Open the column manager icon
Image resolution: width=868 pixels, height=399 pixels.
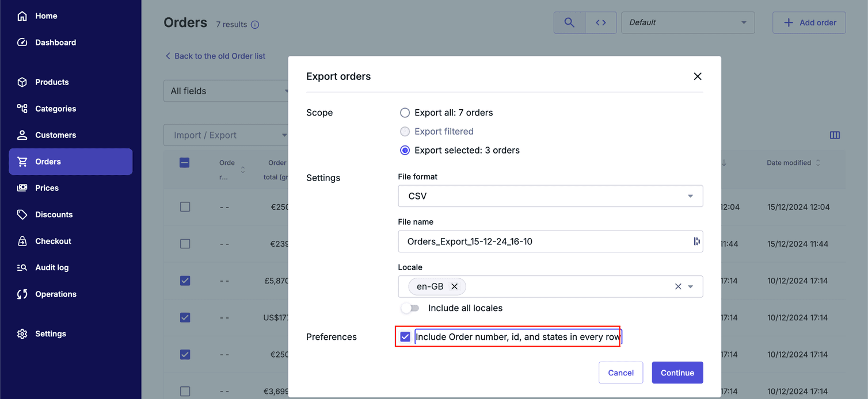pyautogui.click(x=835, y=135)
